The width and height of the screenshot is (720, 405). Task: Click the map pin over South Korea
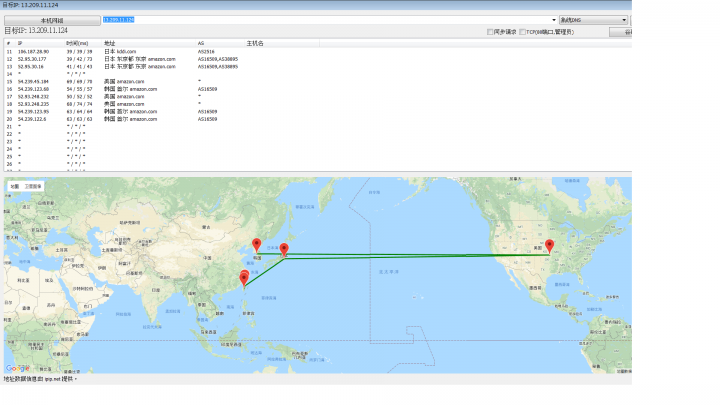pyautogui.click(x=257, y=245)
